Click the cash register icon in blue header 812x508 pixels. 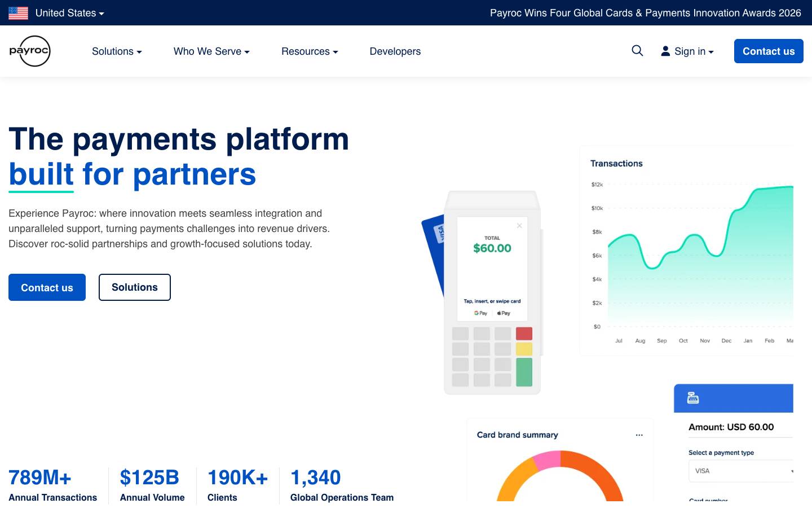tap(693, 398)
